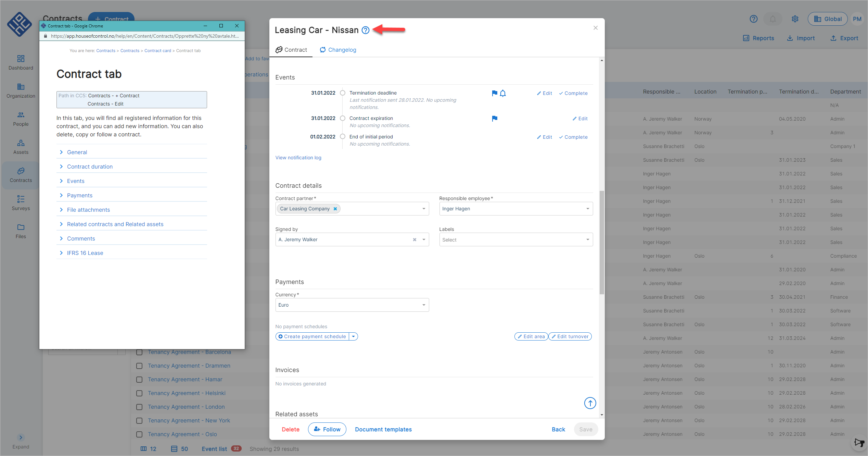Select the Contract tab in dialog
868x456 pixels.
pyautogui.click(x=291, y=50)
